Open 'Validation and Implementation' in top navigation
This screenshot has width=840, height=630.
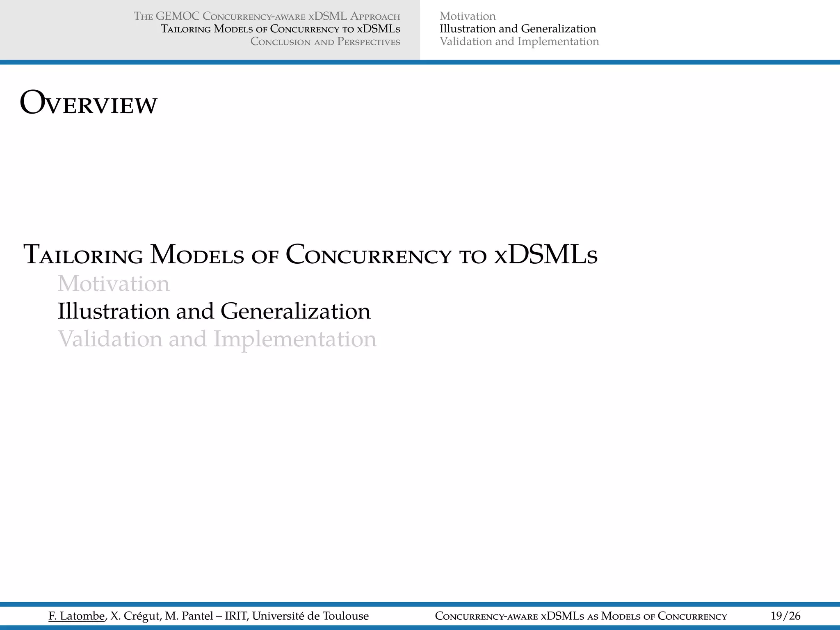click(x=519, y=41)
